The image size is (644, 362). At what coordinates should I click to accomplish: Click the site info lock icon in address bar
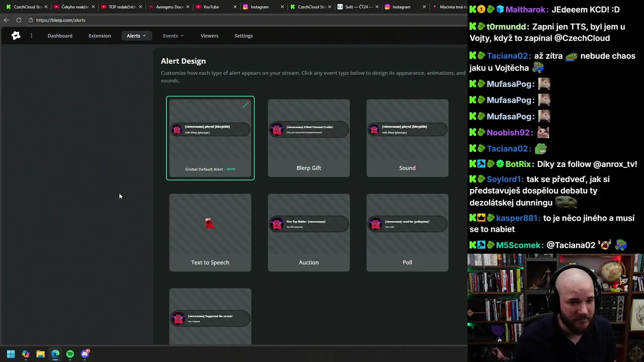[x=31, y=20]
